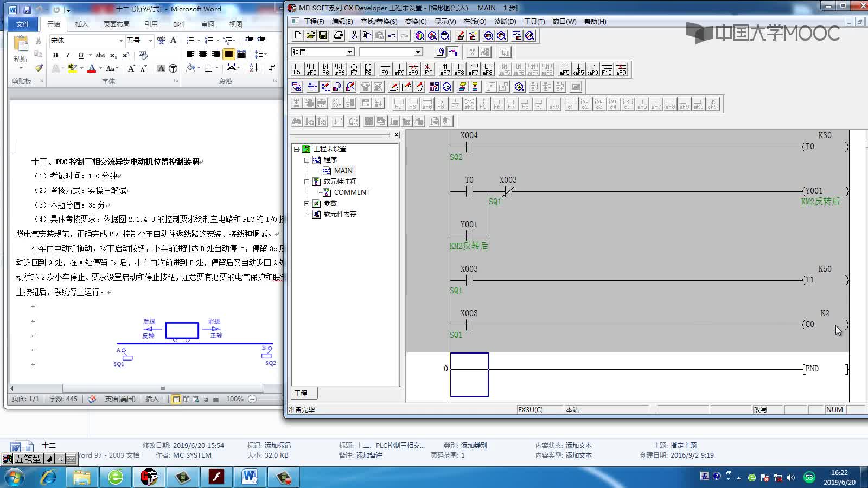Toggle write mode icon in GX Developer
The image size is (868, 488).
point(325,87)
